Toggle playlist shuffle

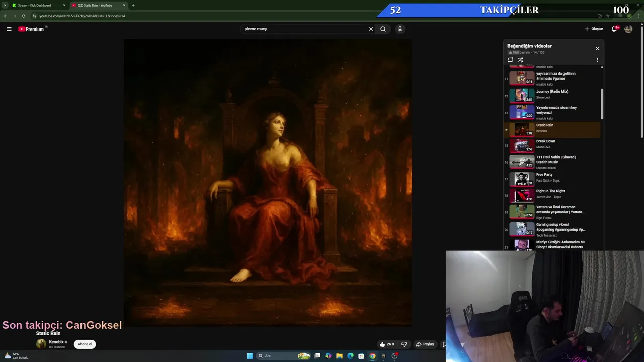point(520,60)
